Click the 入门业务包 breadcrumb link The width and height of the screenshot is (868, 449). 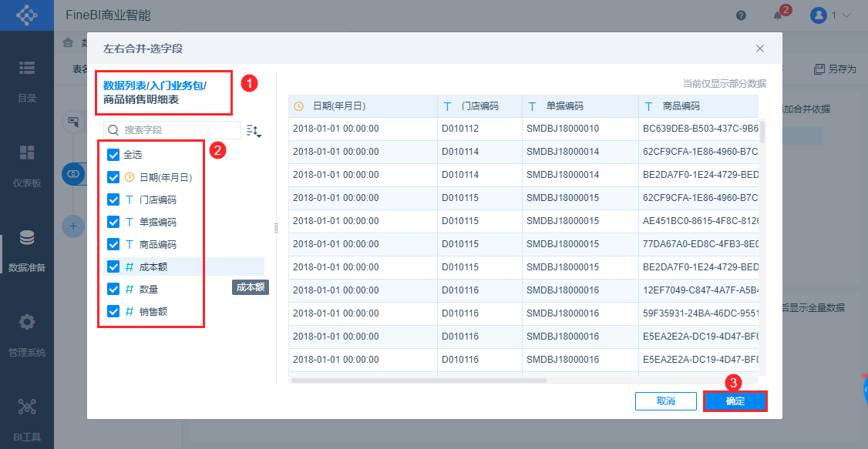176,85
